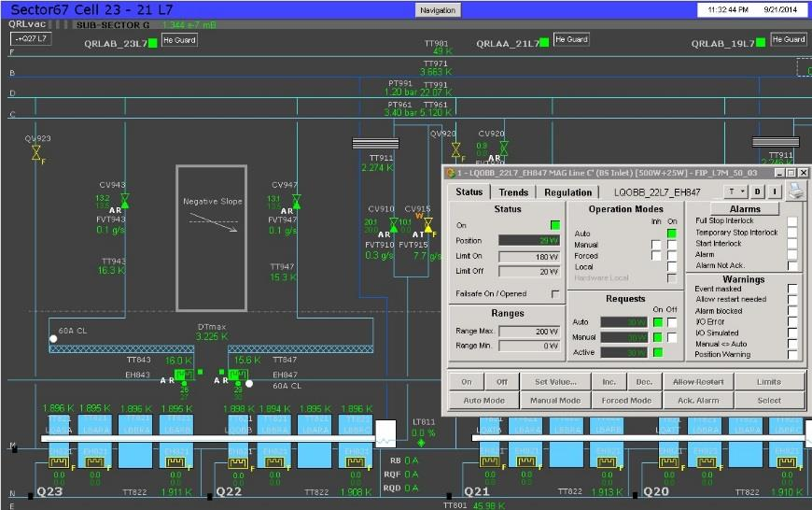Screen dimensions: 812x510
Task: Toggle I/O Simulated warning checkbox
Action: click(x=791, y=333)
